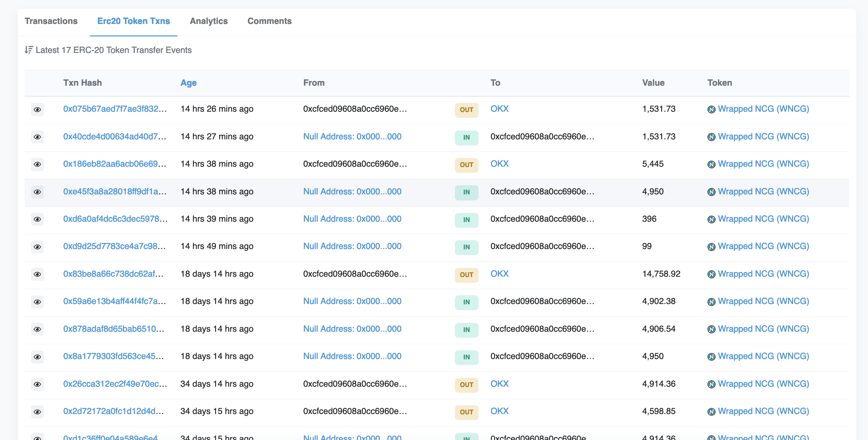Open the Analytics tab

point(209,21)
